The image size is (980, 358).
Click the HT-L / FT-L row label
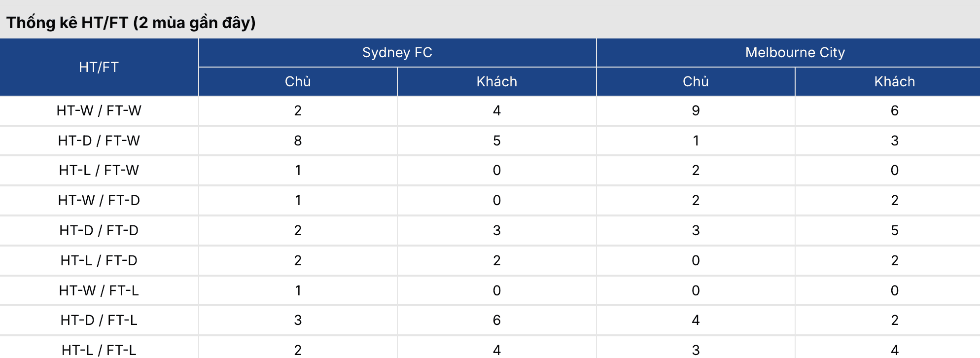(99, 350)
